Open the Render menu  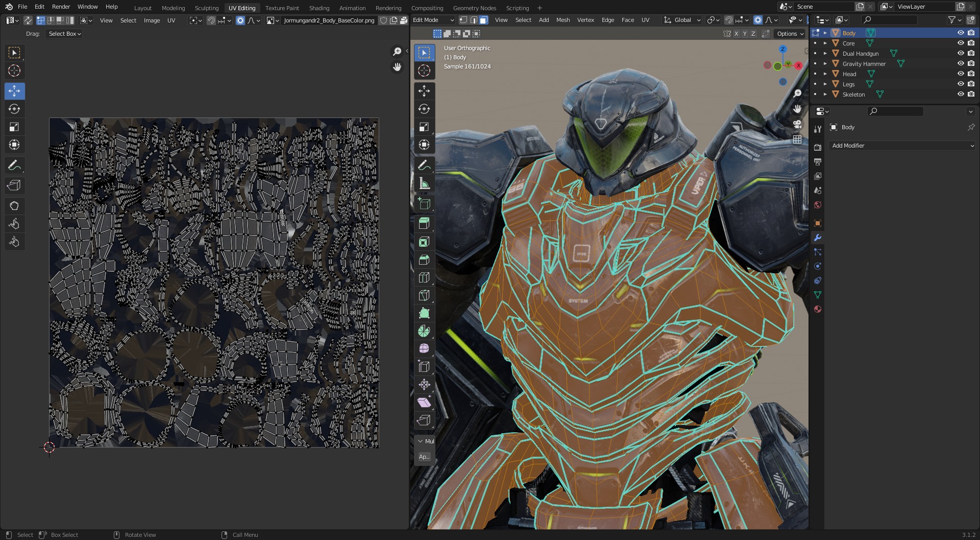pyautogui.click(x=61, y=7)
